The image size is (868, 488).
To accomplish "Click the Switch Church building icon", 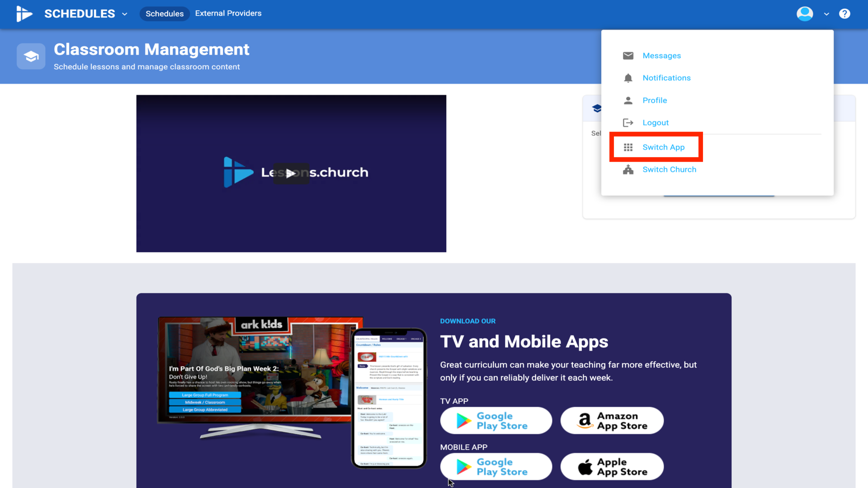I will point(628,169).
